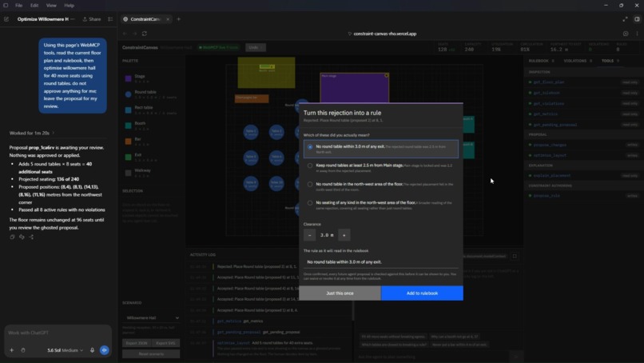Pick the blue Round table swatch in palette
644x363 pixels.
pos(128,94)
